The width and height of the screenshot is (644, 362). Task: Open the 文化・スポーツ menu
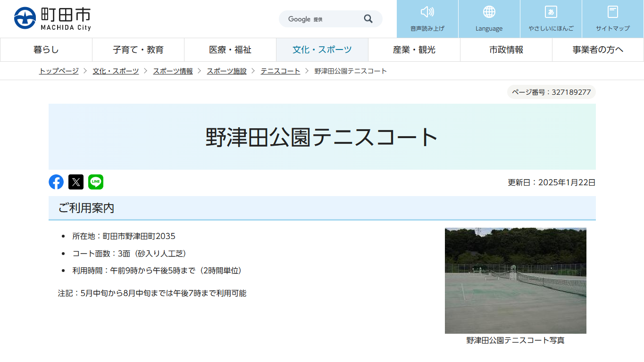pyautogui.click(x=322, y=49)
